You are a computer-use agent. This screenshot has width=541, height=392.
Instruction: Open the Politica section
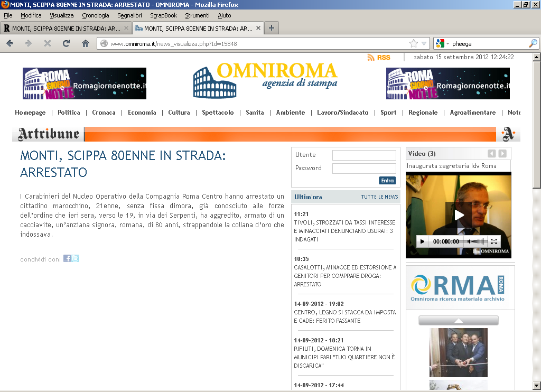click(69, 113)
